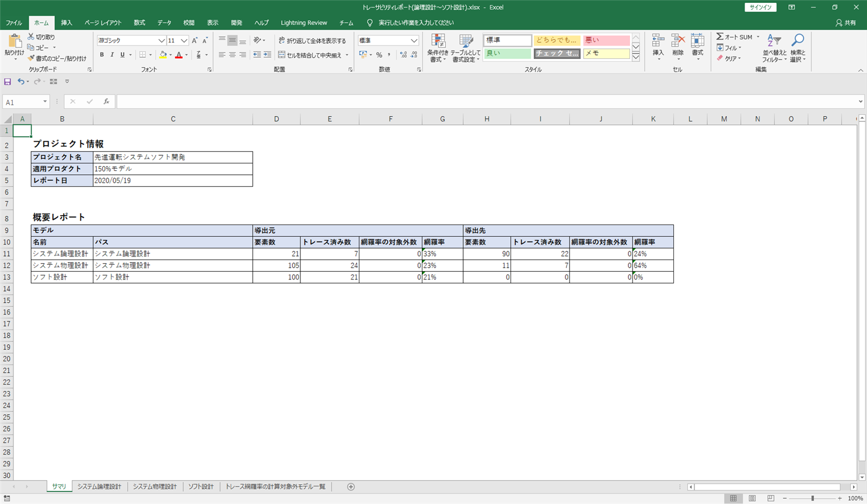Viewport: 867px width, 504px height.
Task: Click the Undo arrow in quick access toolbar
Action: pos(20,82)
